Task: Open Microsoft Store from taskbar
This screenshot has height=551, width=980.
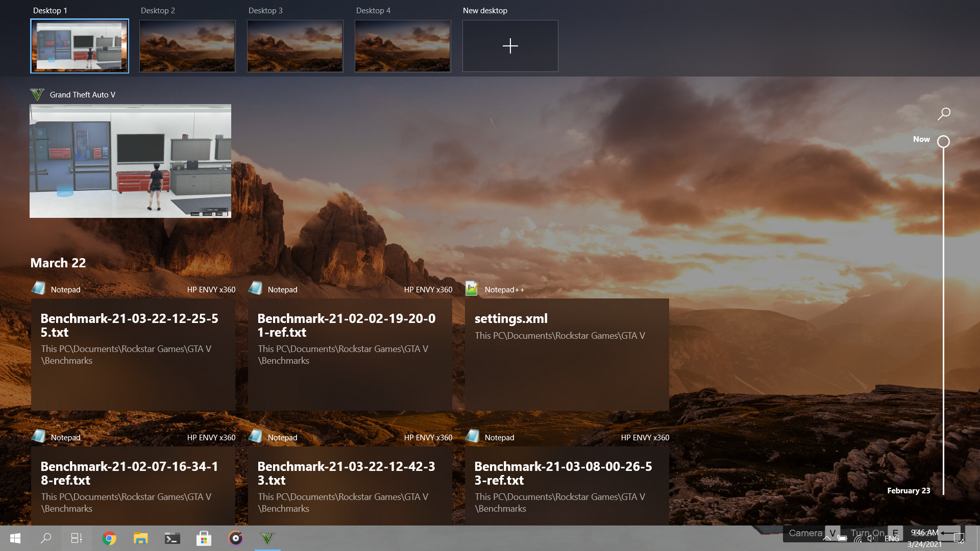Action: [x=204, y=538]
